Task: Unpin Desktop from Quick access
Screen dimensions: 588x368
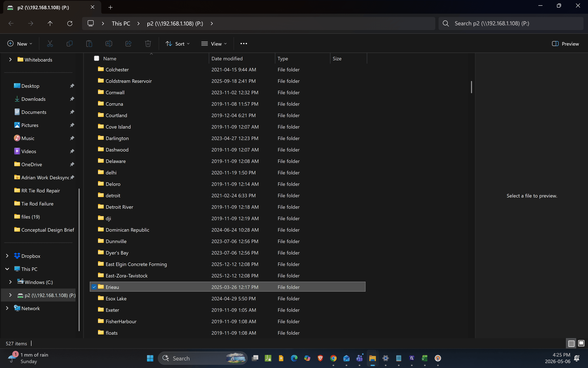Action: coord(72,86)
